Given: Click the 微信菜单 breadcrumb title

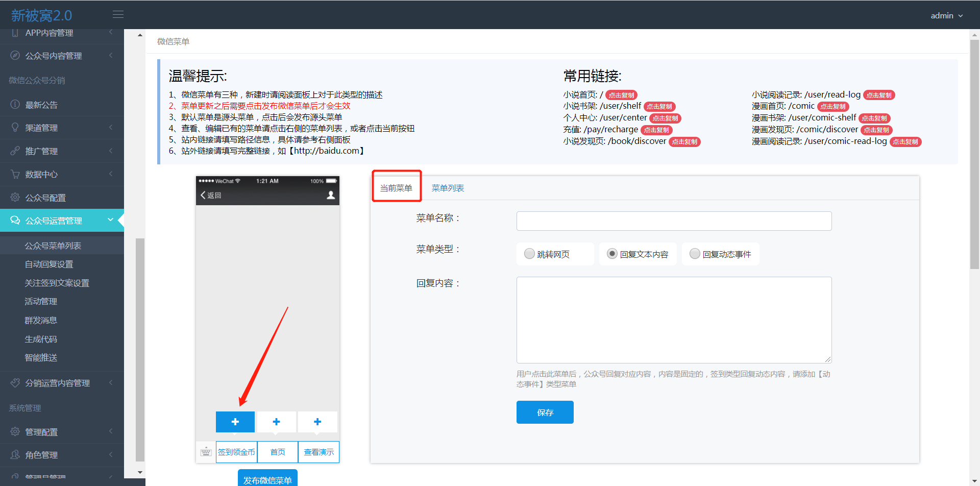Looking at the screenshot, I should click(173, 41).
